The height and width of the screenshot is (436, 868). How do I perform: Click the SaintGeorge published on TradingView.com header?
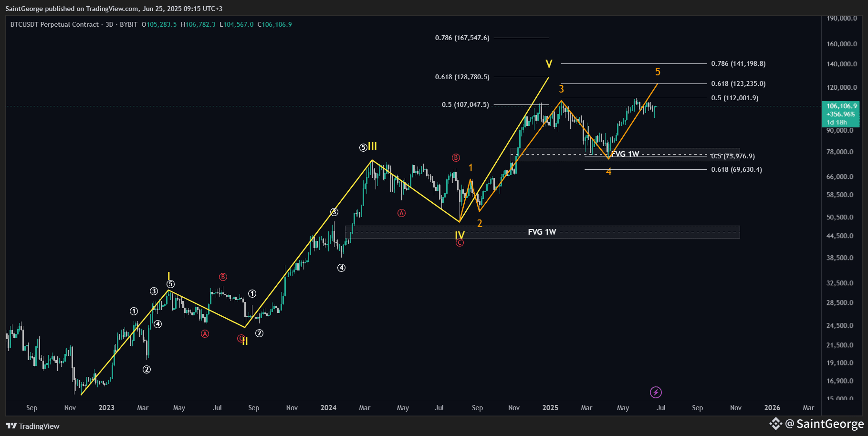point(114,9)
